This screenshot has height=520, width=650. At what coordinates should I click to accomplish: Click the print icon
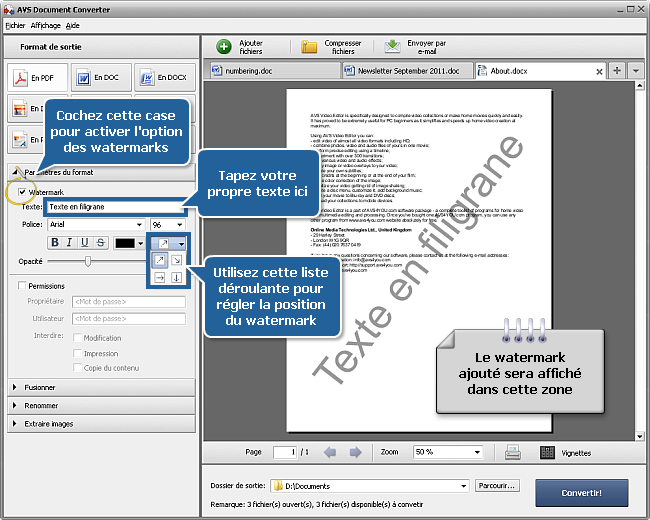pos(513,452)
